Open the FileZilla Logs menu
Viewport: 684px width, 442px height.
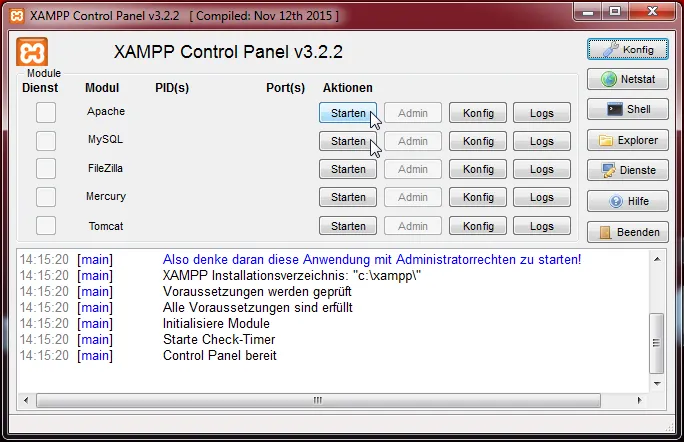(x=542, y=169)
